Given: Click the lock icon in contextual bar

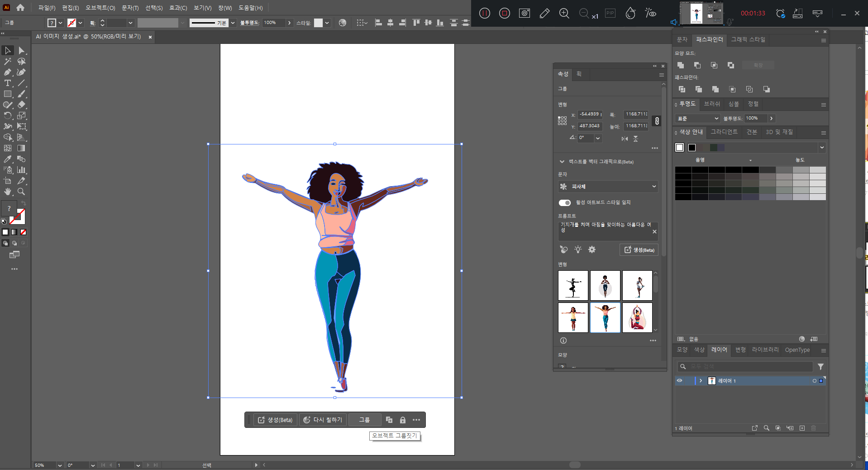Looking at the screenshot, I should click(402, 420).
